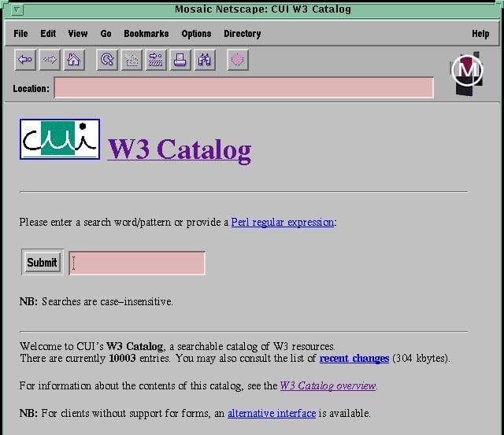
Task: Open the Directory menu
Action: pyautogui.click(x=243, y=33)
